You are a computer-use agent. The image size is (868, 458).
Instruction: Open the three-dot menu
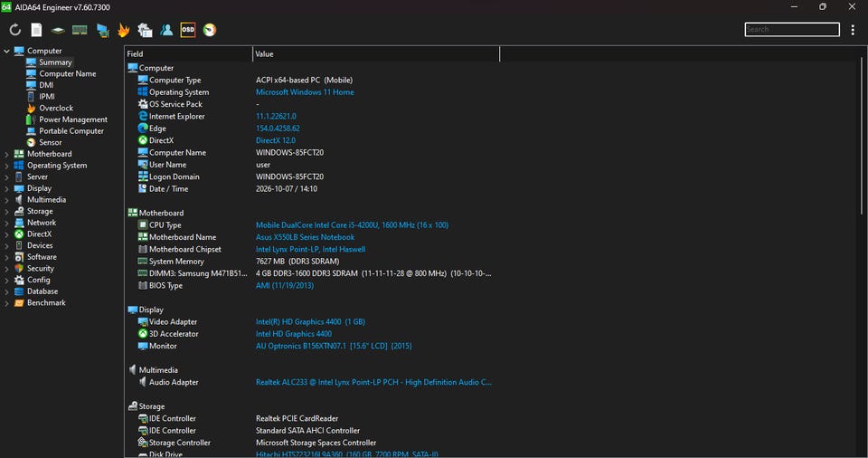coord(853,30)
